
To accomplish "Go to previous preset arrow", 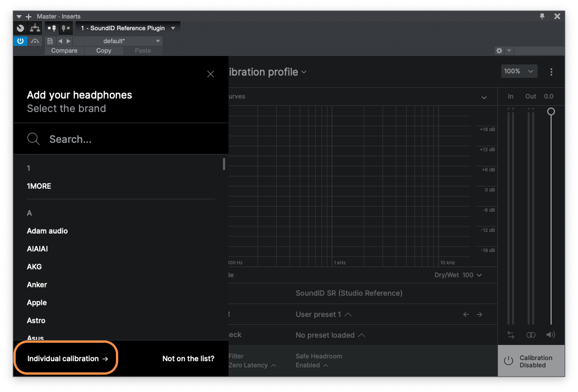I will pyautogui.click(x=60, y=41).
